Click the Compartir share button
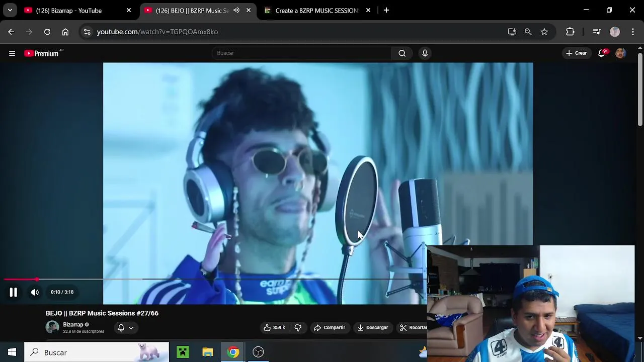Screen dimensions: 644x362 (x=330, y=328)
